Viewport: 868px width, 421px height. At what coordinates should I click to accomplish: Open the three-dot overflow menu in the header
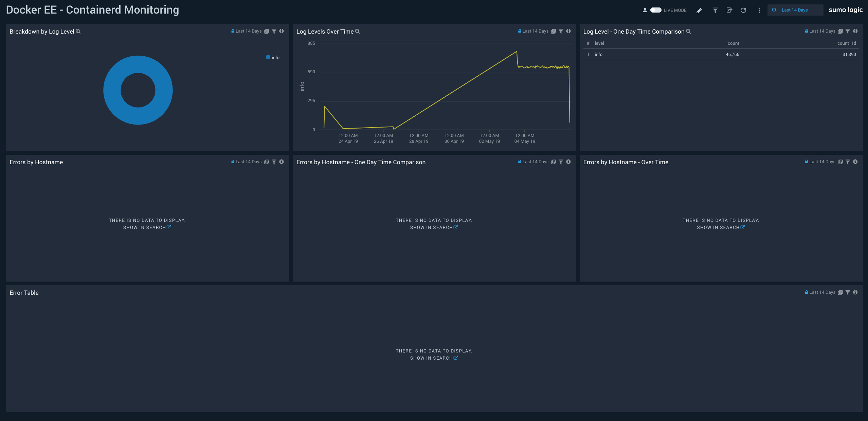(759, 10)
